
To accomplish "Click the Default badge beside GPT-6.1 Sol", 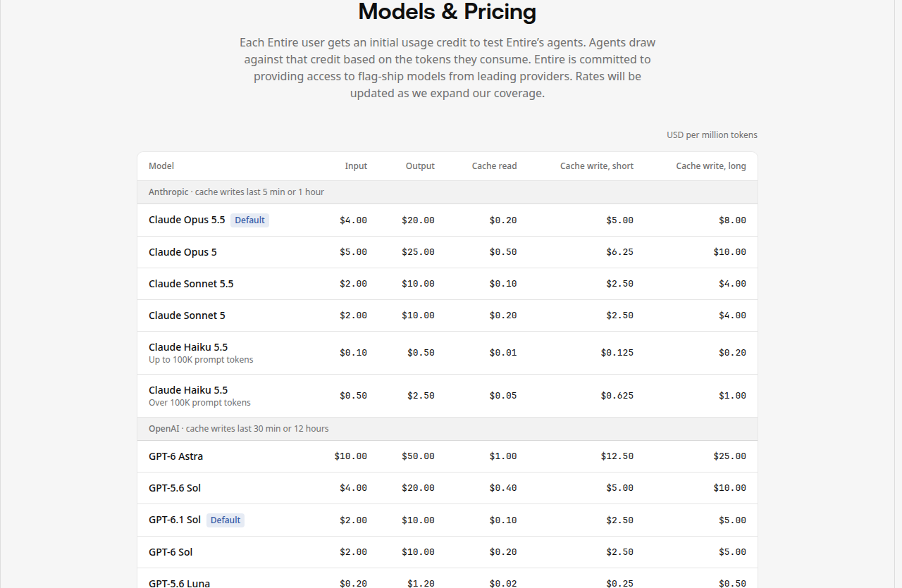I will (225, 520).
